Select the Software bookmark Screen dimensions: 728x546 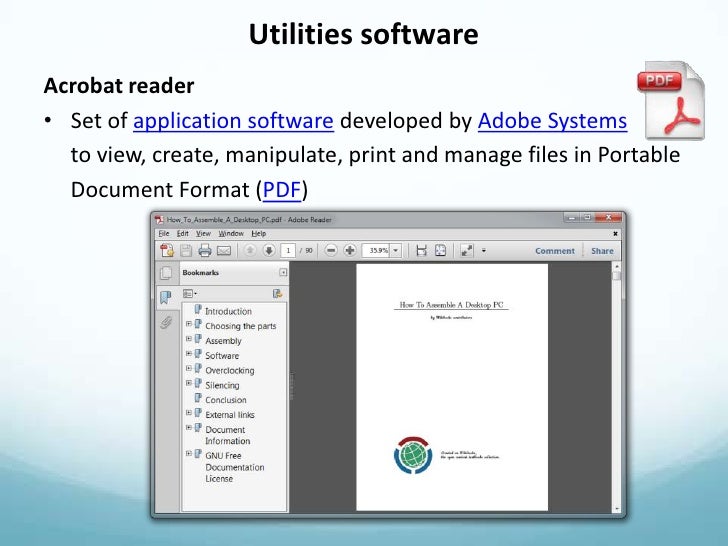point(222,356)
